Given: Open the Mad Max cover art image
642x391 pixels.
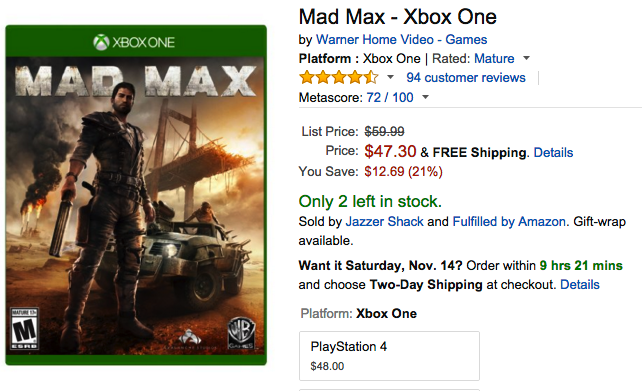Looking at the screenshot, I should [x=136, y=195].
